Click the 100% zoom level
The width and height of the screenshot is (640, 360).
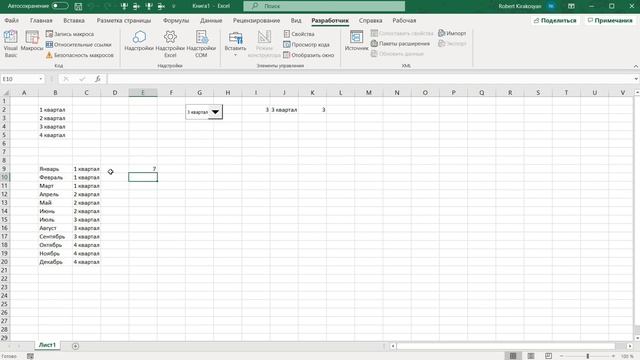[627, 356]
